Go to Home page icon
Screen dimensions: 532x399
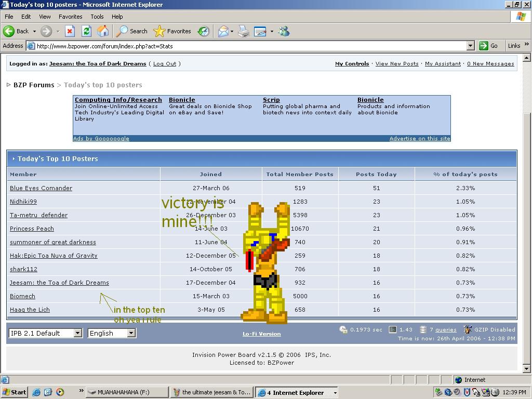coord(103,31)
